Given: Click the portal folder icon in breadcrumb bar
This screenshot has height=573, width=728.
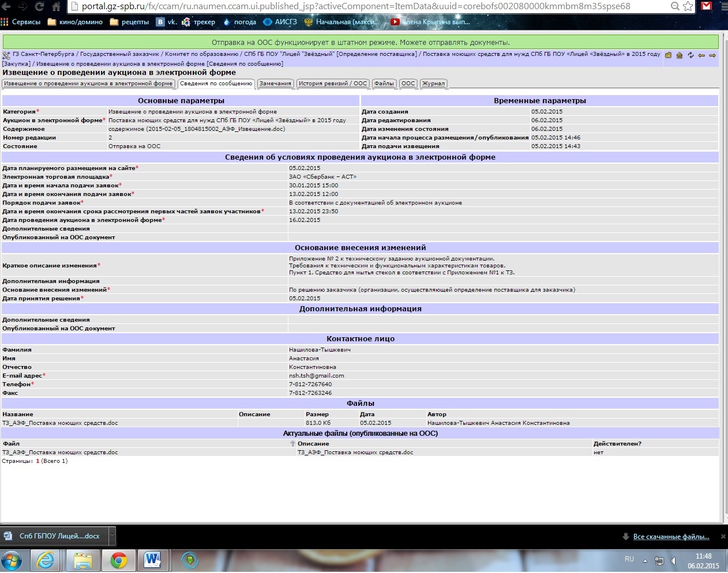Looking at the screenshot, I should click(x=668, y=55).
